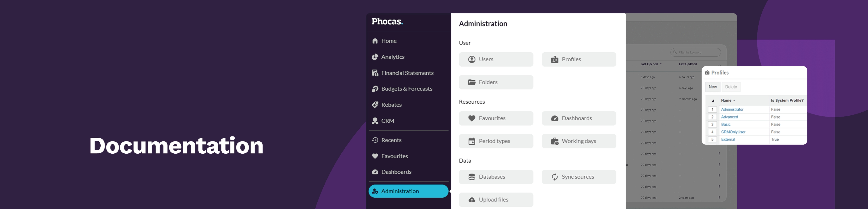Image resolution: width=868 pixels, height=209 pixels.
Task: Click the Rebates tag icon
Action: (375, 105)
